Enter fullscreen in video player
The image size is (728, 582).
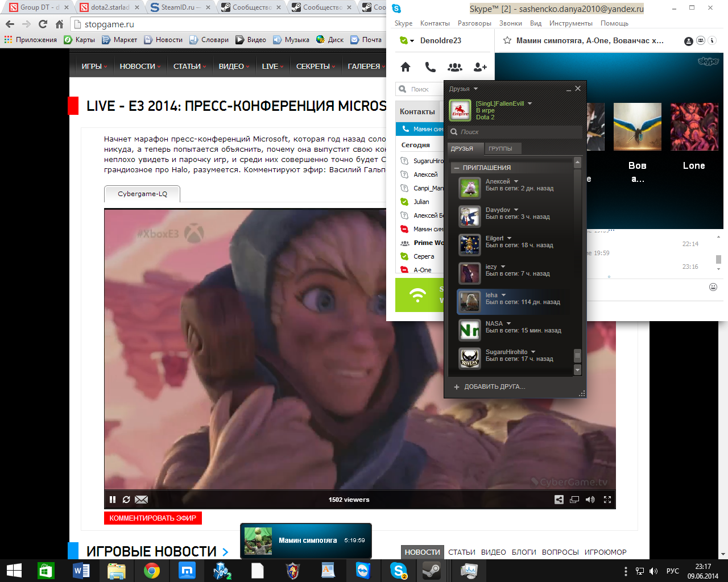point(607,500)
